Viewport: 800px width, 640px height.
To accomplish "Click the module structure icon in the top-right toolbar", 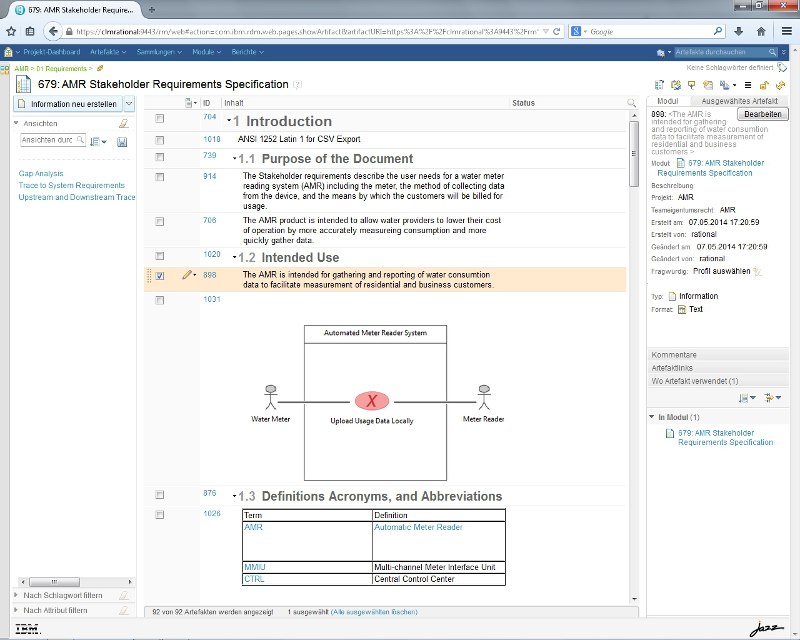I will coord(659,85).
